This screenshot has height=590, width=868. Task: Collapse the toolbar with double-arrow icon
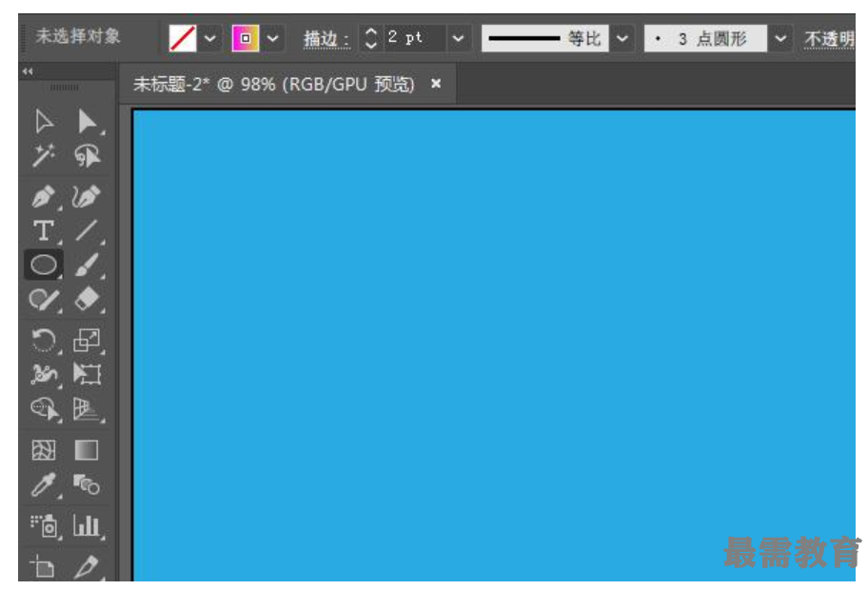click(28, 70)
